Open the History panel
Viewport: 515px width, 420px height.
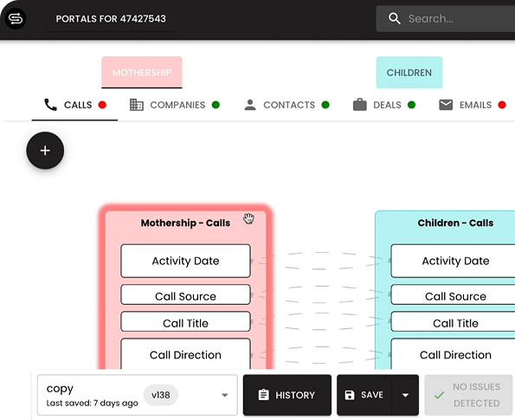287,395
